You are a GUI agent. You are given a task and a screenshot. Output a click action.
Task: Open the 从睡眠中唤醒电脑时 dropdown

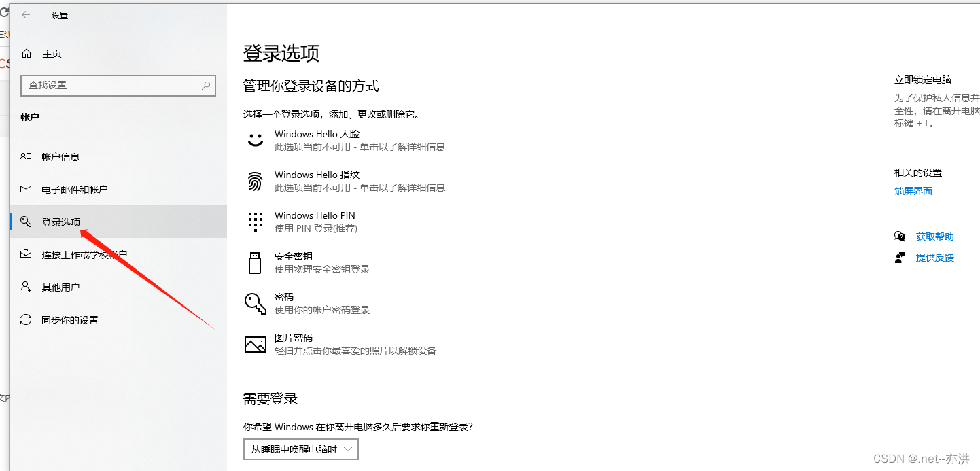click(301, 449)
